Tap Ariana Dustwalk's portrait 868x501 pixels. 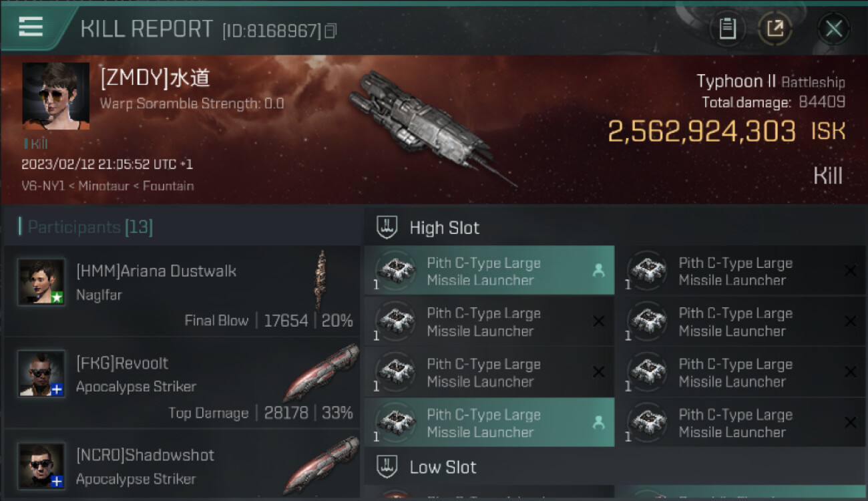coord(41,282)
